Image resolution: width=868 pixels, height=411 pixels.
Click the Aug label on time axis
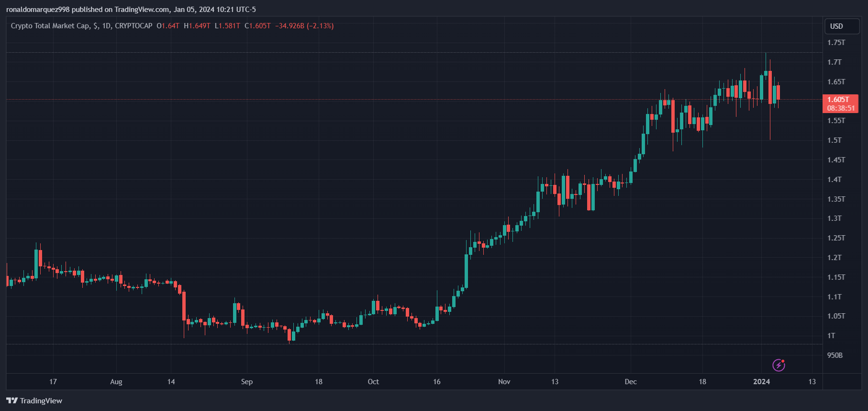[116, 382]
